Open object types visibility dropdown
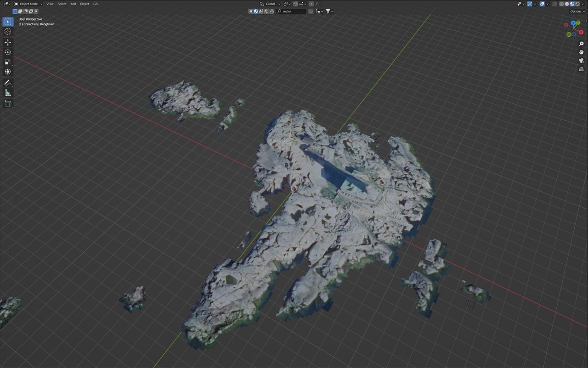The image size is (588, 368). tap(520, 4)
